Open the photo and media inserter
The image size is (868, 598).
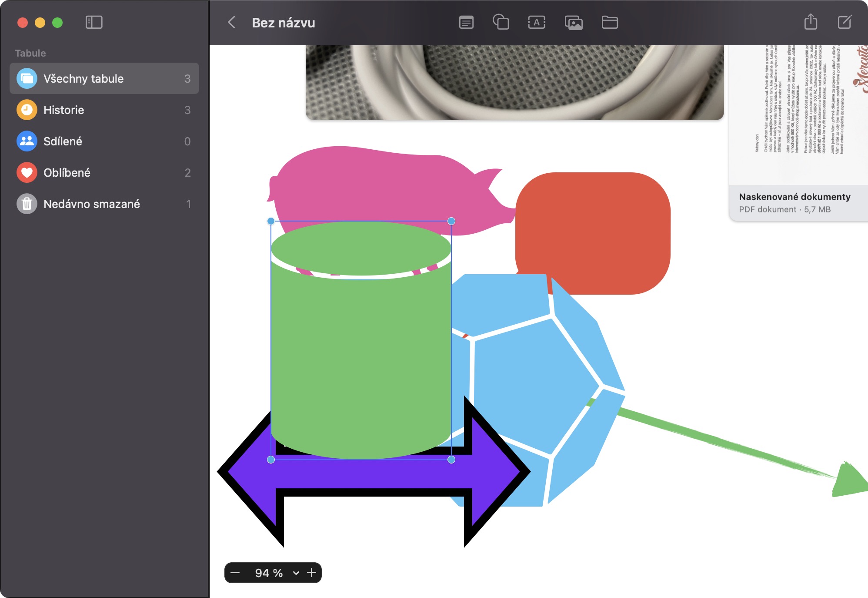coord(574,22)
